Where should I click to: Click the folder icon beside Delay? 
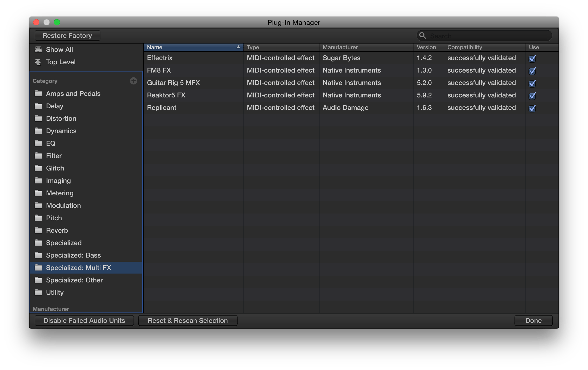(x=38, y=106)
